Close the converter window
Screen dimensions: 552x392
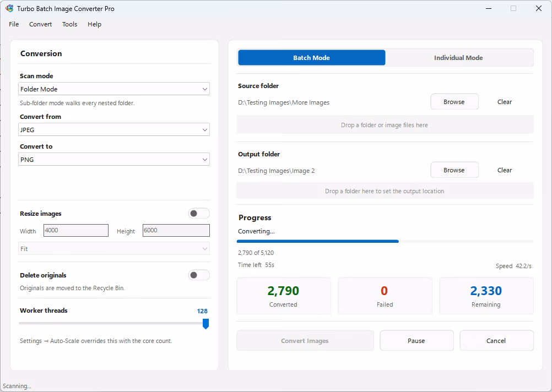(x=539, y=8)
